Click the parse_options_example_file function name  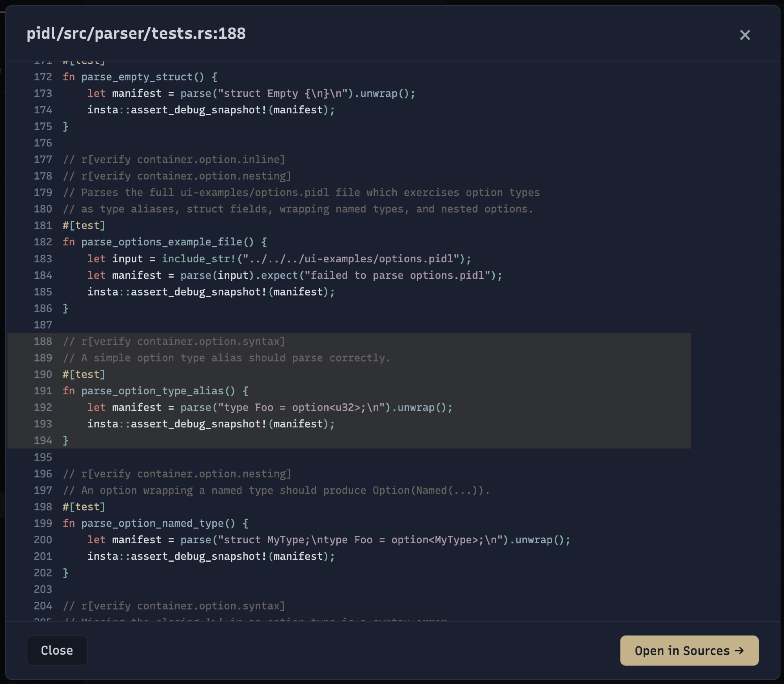point(162,242)
